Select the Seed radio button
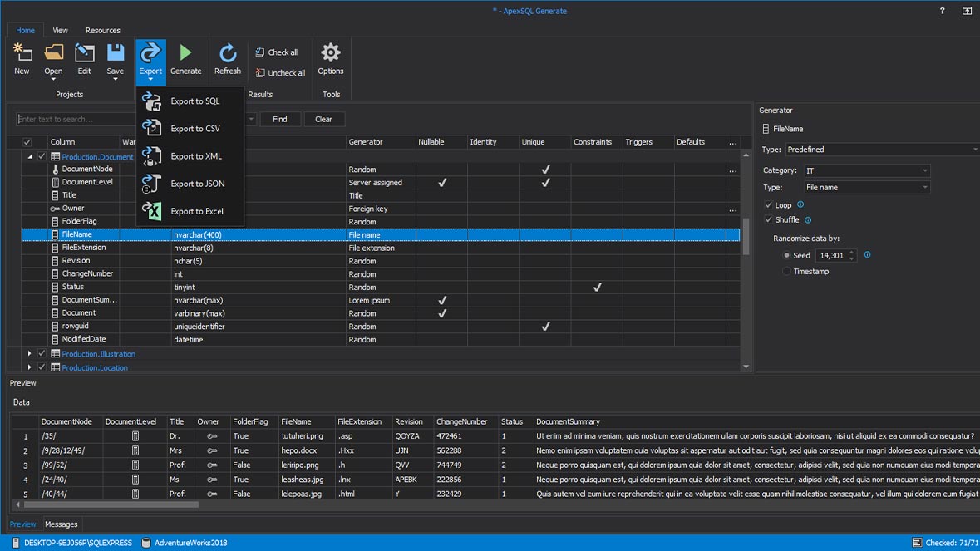 786,255
